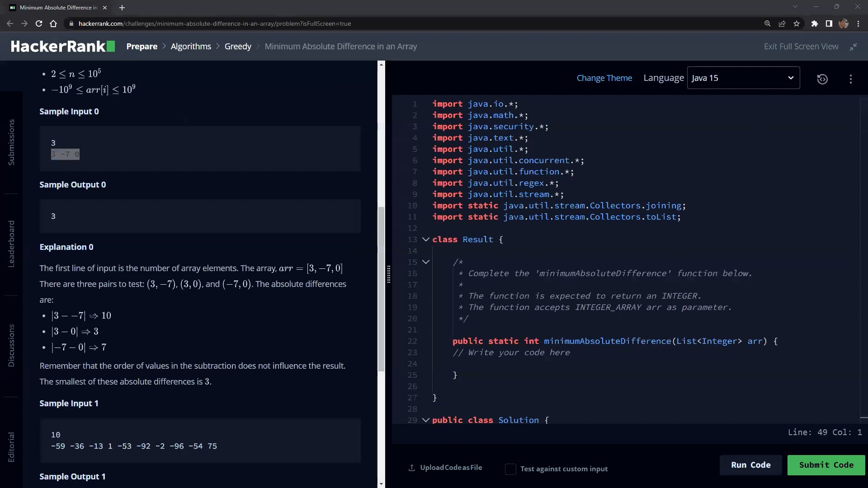Reload the page with the refresh icon
This screenshot has width=868, height=488.
pyautogui.click(x=39, y=23)
